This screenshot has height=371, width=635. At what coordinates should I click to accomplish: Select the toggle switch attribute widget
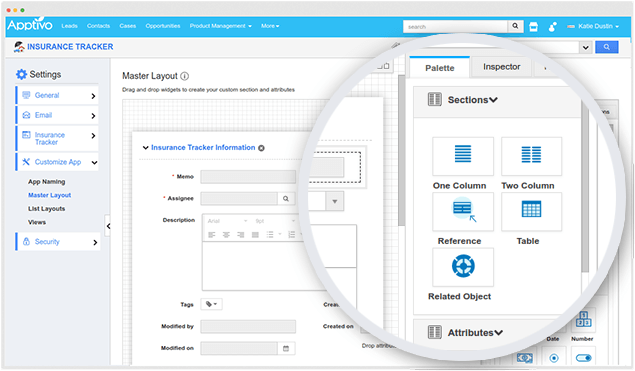[583, 358]
